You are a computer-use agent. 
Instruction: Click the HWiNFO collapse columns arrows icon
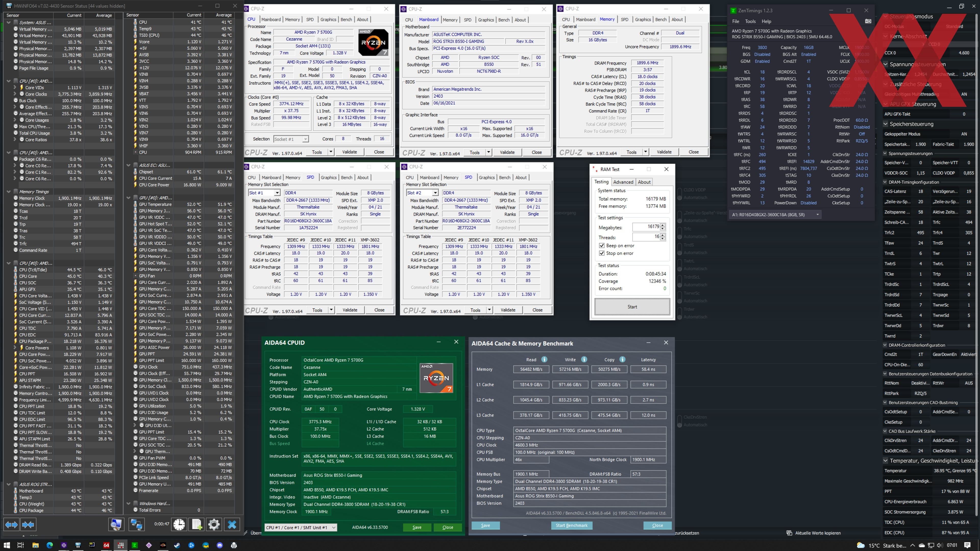coord(28,525)
